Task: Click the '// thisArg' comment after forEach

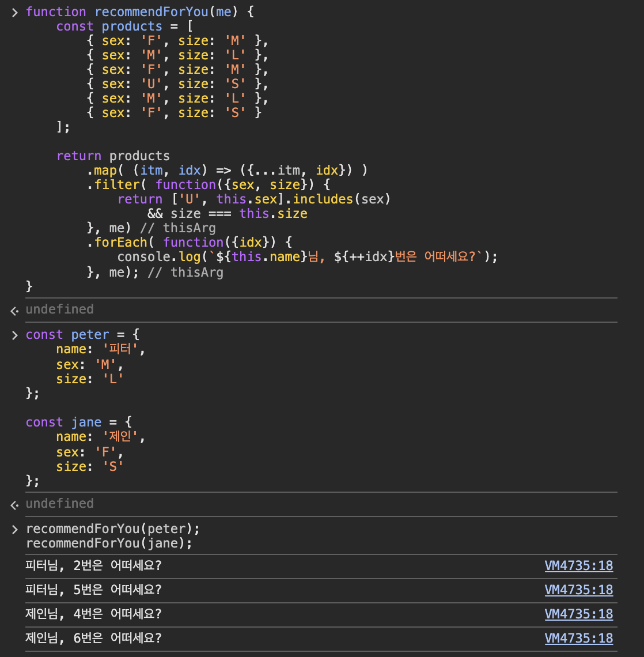Action: coord(185,273)
